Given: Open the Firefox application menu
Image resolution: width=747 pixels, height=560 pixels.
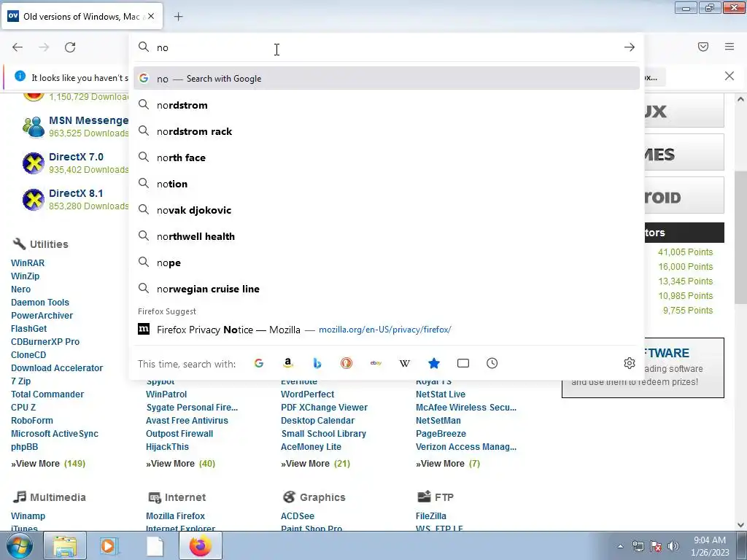Looking at the screenshot, I should click(x=729, y=47).
